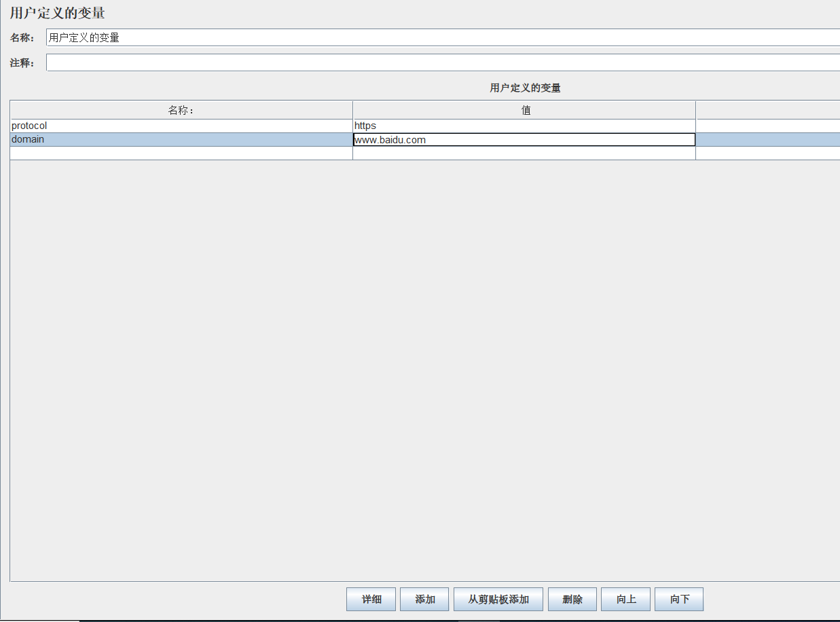Viewport: 840px width, 622px height.
Task: Click description cell of domain row
Action: (x=768, y=139)
